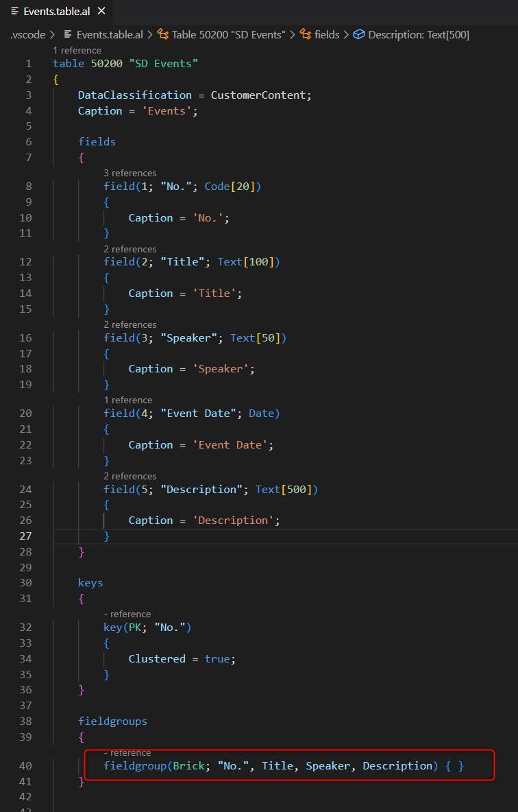
Task: Click the 2 references lens above the "Description" field
Action: [x=129, y=476]
